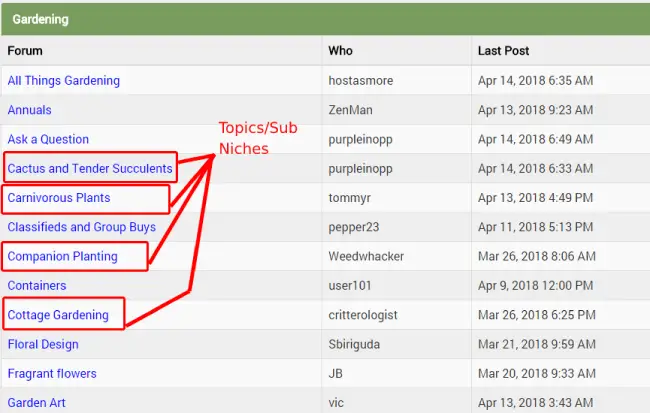
Task: Click date Apr 14, 2018 6:49 AM
Action: click(x=536, y=139)
